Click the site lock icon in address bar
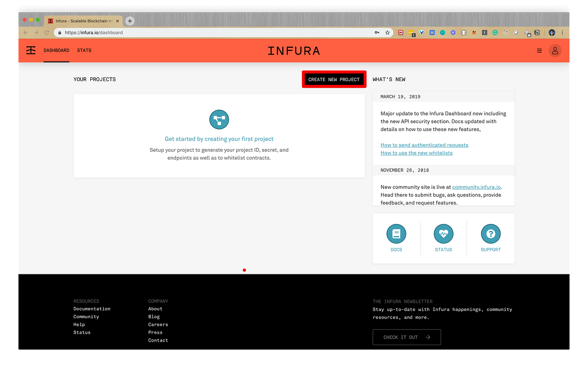Viewport: 588px width, 374px height. 60,32
